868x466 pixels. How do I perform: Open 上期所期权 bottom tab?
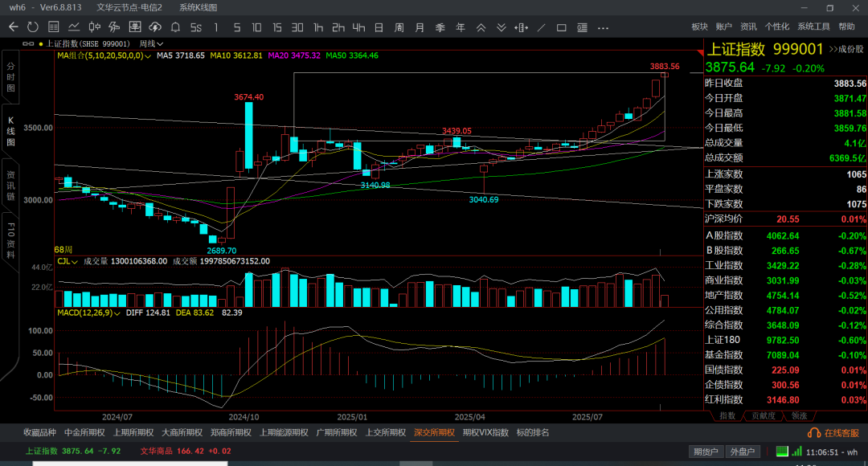133,433
